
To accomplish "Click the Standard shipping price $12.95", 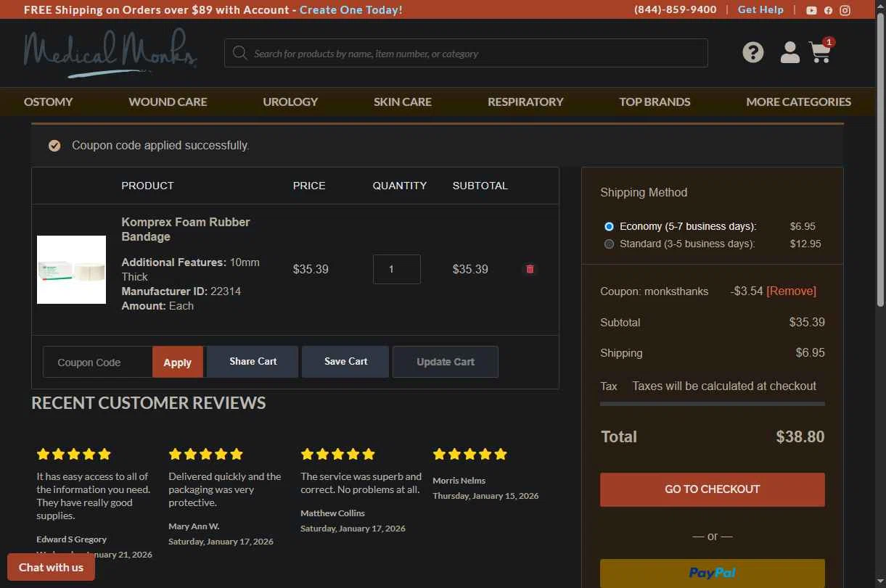I will pyautogui.click(x=805, y=244).
